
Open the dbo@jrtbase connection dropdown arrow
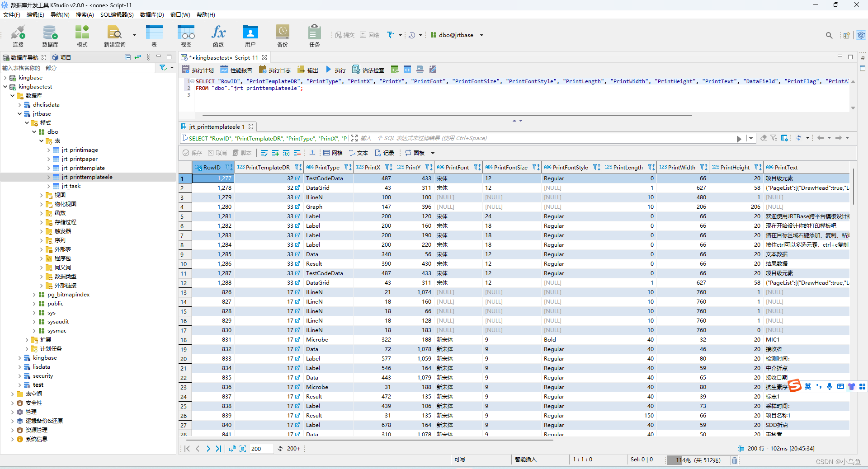click(481, 35)
